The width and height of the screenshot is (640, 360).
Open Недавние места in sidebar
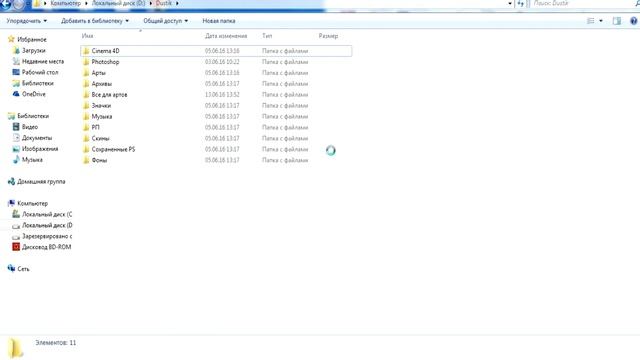pyautogui.click(x=43, y=62)
